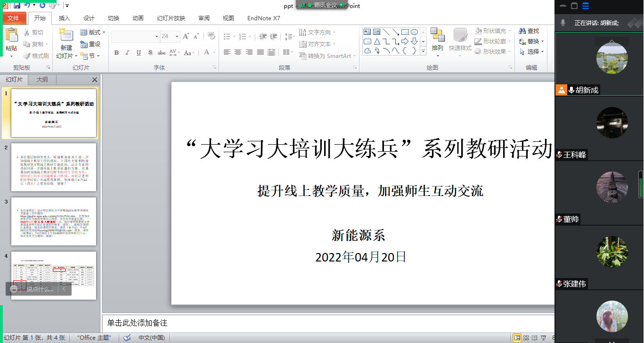Toggle Italic text formatting
644x343 pixels.
[x=127, y=53]
